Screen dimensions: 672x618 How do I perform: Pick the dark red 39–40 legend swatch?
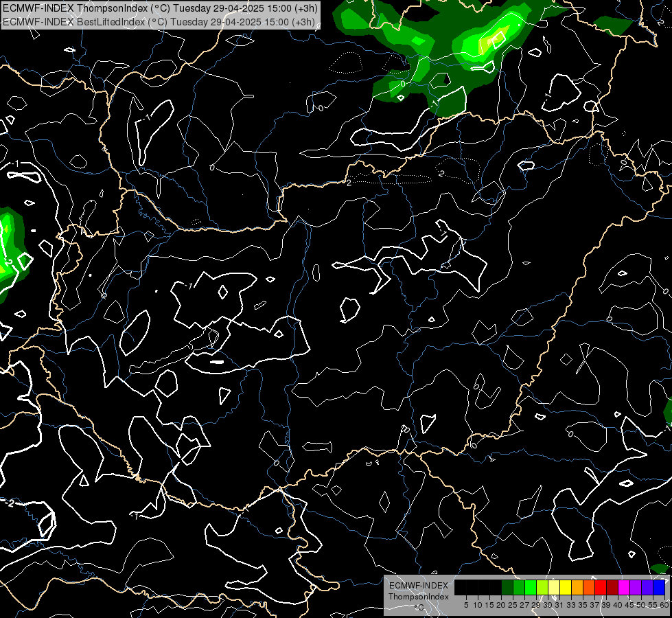(612, 587)
